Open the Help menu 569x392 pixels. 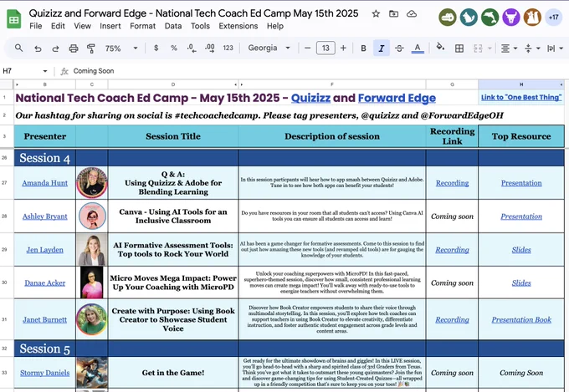[275, 26]
